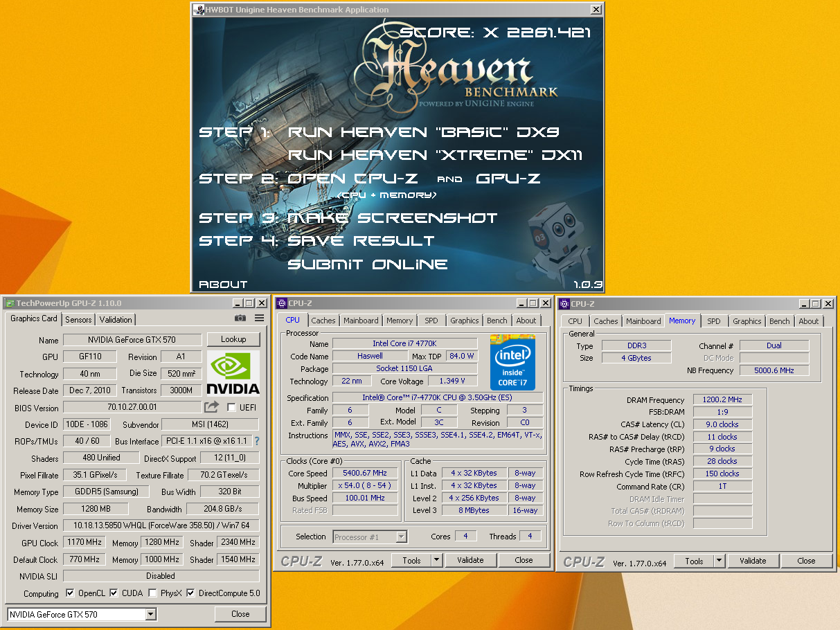
Task: Expand Tools arrow in CPU-Z Memory window
Action: [719, 561]
